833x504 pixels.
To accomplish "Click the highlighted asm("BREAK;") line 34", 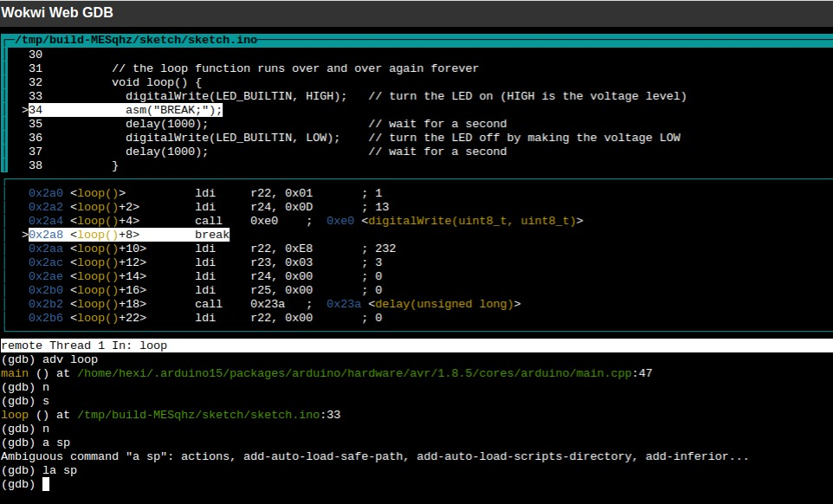I will (173, 109).
